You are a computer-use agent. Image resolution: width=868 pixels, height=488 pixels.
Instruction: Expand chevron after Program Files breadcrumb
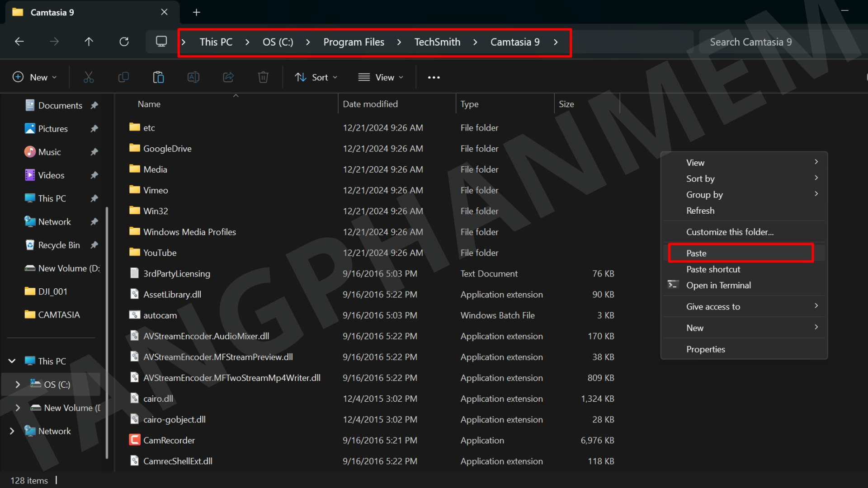tap(399, 42)
